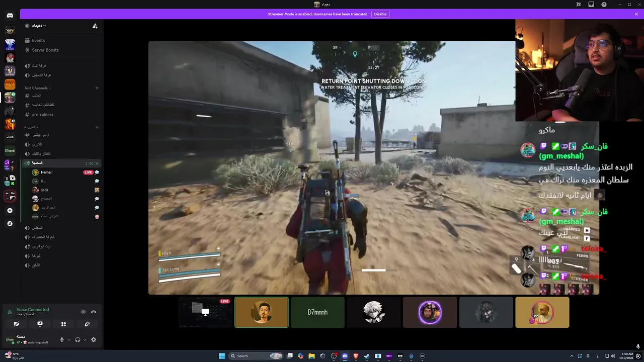Open the Discover servers compass icon
Screen dimensions: 644x362
point(10,223)
